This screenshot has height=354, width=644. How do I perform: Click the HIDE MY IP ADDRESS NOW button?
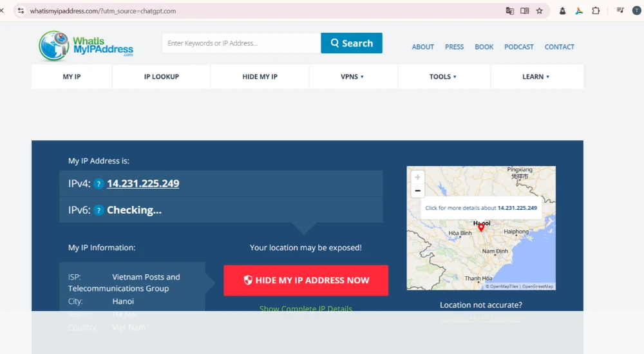306,281
